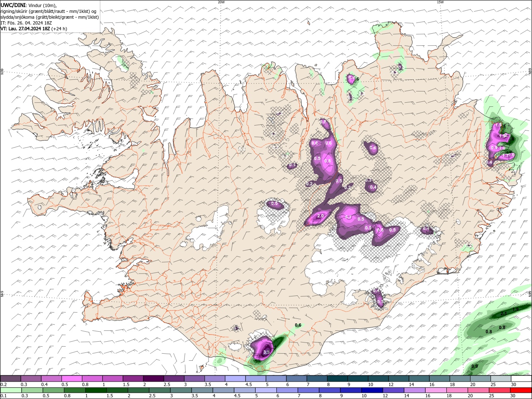
Task: Click the dark mauve 0.2–0.3 swatch, upper legend
Action: pos(10,379)
